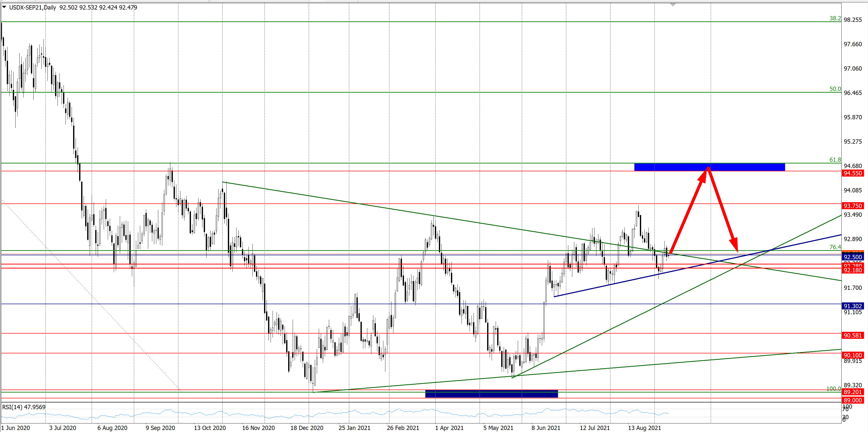Click the 13 Aug 2021 date label
Screen dimensions: 868x432
(644, 428)
